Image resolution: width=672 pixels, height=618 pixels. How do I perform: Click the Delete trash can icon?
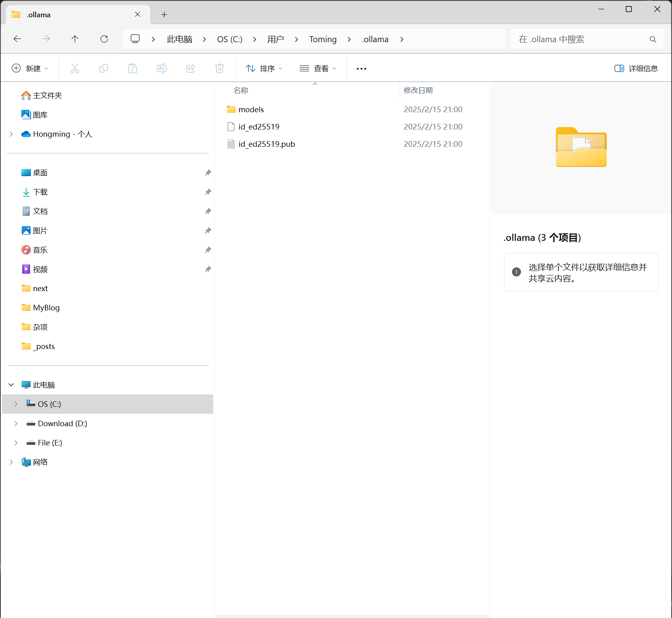pyautogui.click(x=220, y=68)
